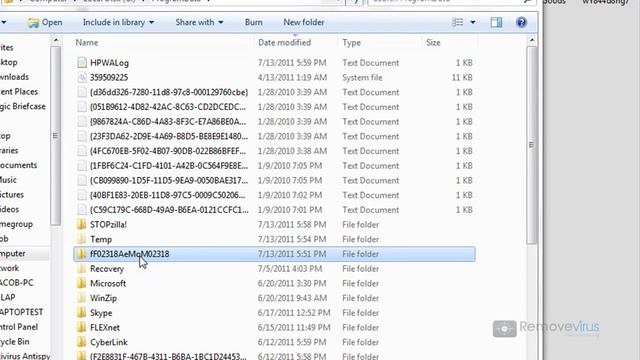Image resolution: width=640 pixels, height=360 pixels.
Task: Click the Microsoft folder name
Action: tap(108, 283)
